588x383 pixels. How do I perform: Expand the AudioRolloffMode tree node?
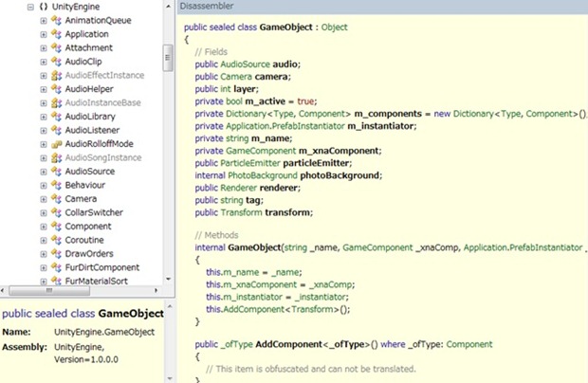coord(44,144)
